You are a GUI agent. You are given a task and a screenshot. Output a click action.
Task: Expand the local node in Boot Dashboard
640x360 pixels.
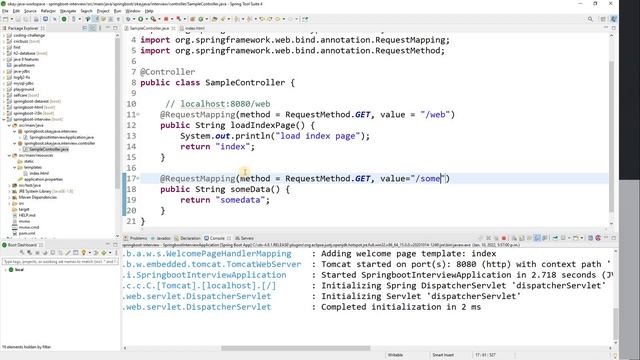[5, 270]
